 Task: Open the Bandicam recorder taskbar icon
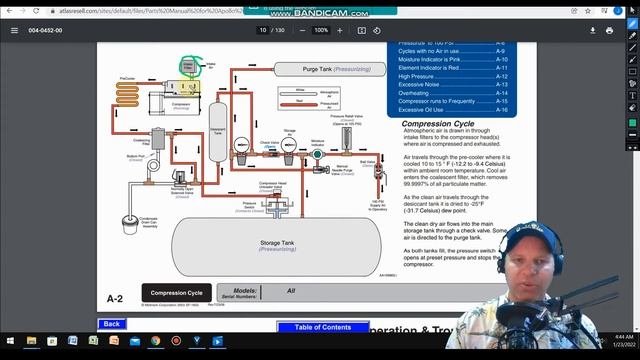[176, 341]
